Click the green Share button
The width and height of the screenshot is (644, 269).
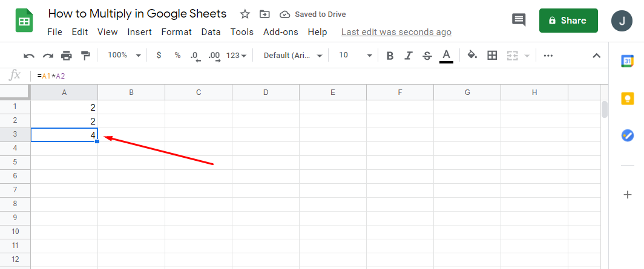coord(568,21)
